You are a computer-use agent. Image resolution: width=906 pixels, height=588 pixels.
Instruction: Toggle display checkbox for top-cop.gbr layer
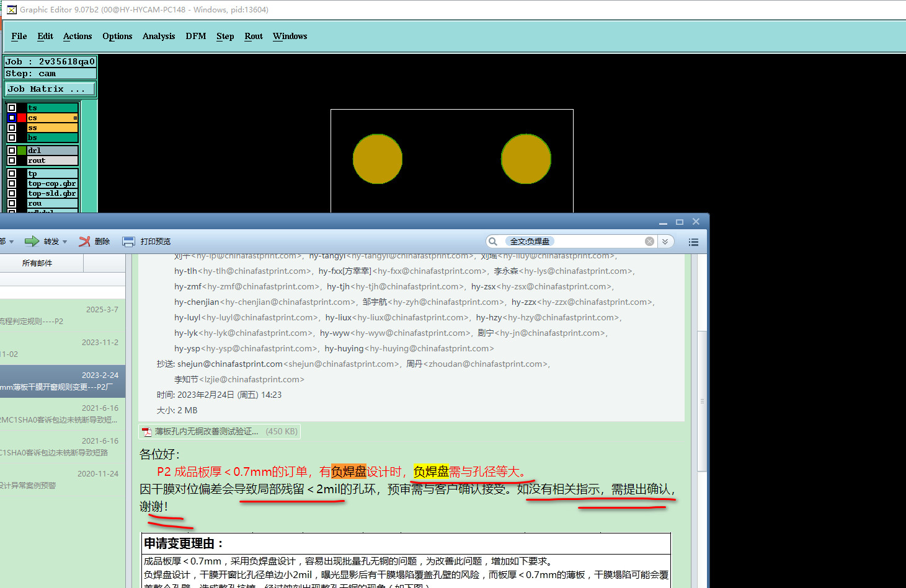pos(12,183)
